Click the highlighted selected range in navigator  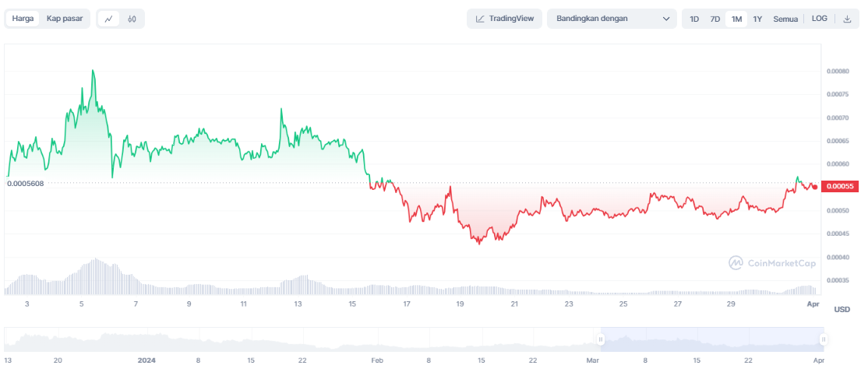pos(711,339)
